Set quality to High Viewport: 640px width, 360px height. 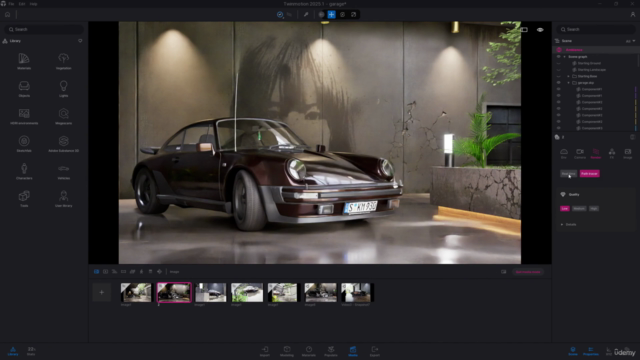coord(594,209)
